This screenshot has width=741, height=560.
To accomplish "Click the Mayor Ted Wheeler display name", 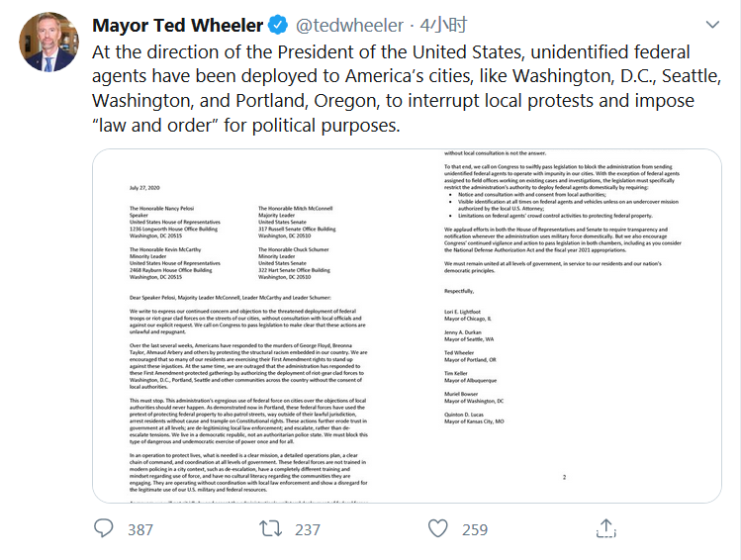I will 179,25.
